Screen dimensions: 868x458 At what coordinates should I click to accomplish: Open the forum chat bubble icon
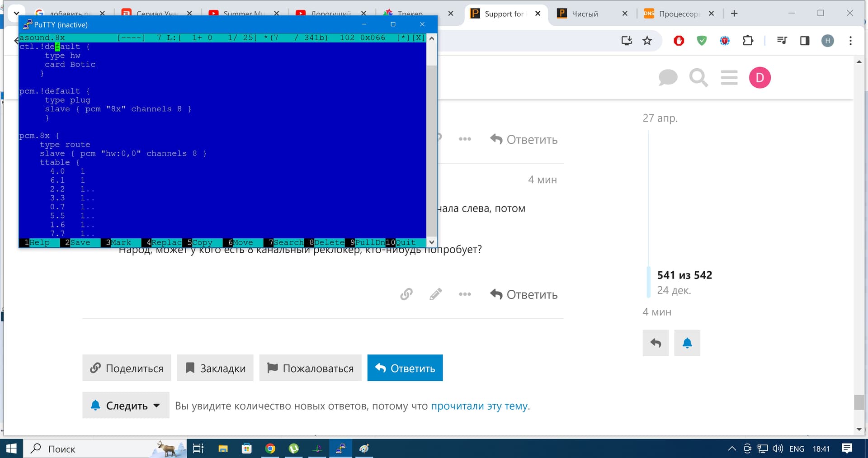tap(667, 78)
